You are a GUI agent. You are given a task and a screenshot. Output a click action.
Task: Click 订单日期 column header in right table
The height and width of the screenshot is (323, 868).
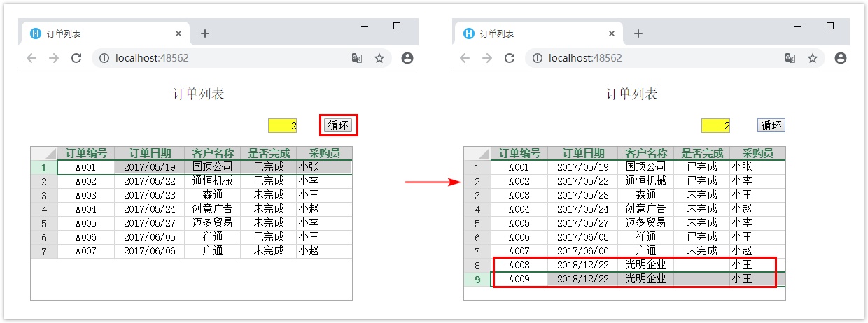tap(582, 153)
